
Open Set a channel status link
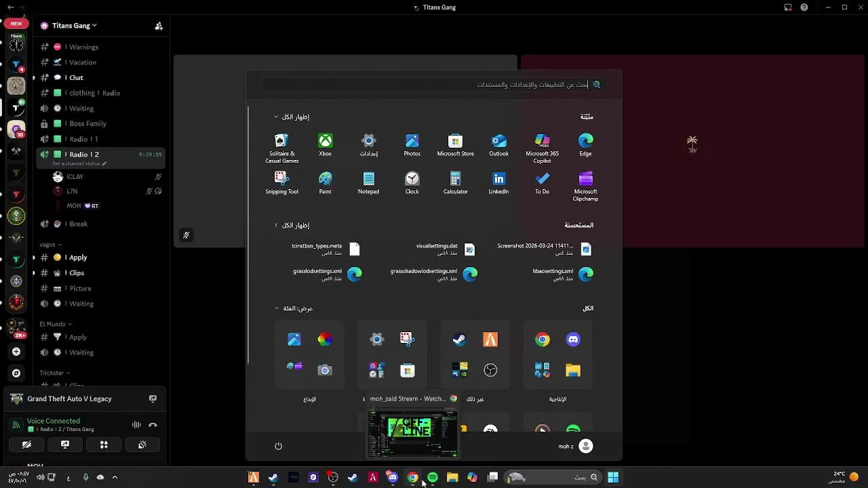coord(79,163)
